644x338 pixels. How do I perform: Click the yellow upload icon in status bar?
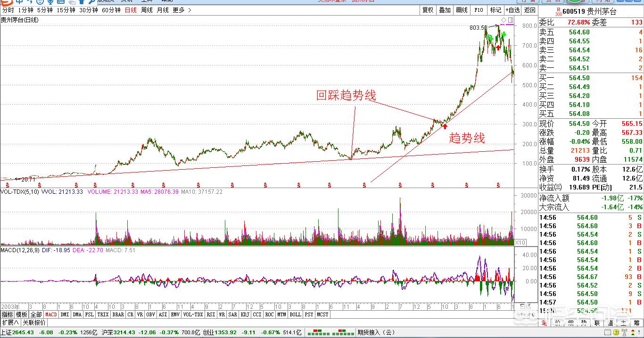pos(617,332)
